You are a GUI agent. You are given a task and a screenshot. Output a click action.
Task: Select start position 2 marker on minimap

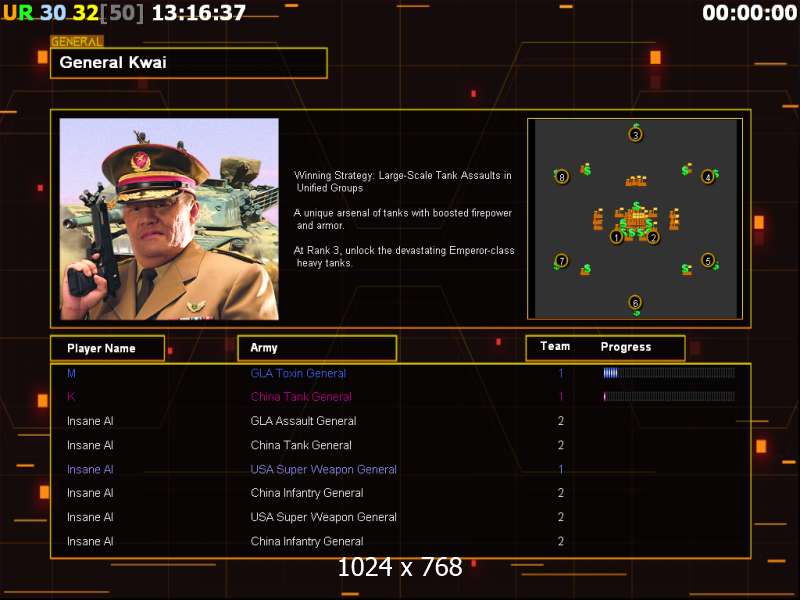click(653, 237)
